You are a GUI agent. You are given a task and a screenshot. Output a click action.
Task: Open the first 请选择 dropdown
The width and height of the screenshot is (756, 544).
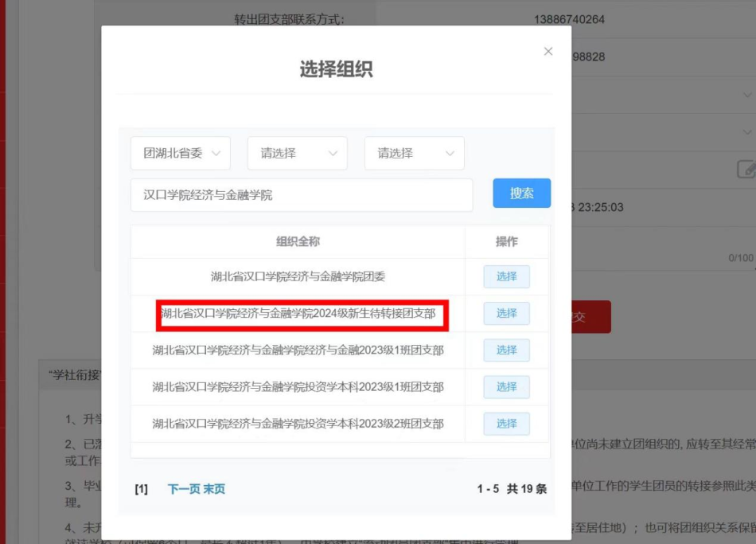tap(297, 153)
